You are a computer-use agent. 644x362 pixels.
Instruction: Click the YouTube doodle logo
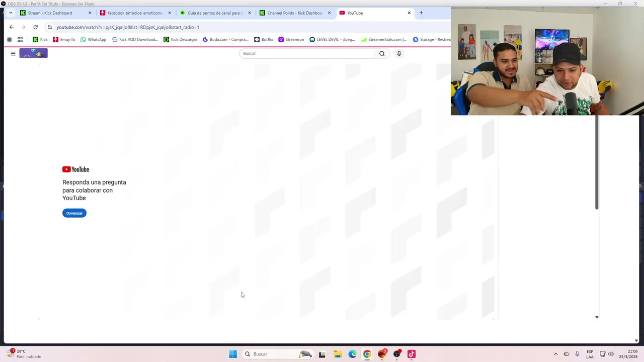(33, 53)
